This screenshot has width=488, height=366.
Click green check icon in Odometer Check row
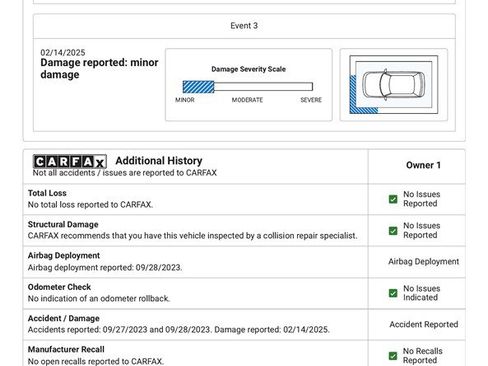[393, 293]
